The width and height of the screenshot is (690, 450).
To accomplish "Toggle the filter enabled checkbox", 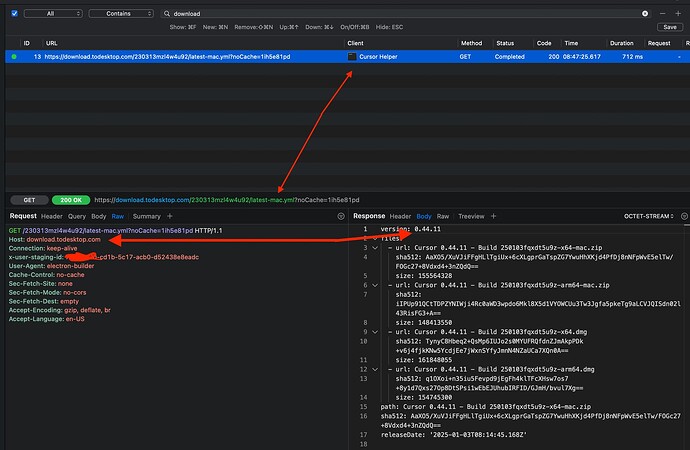I will click(15, 13).
